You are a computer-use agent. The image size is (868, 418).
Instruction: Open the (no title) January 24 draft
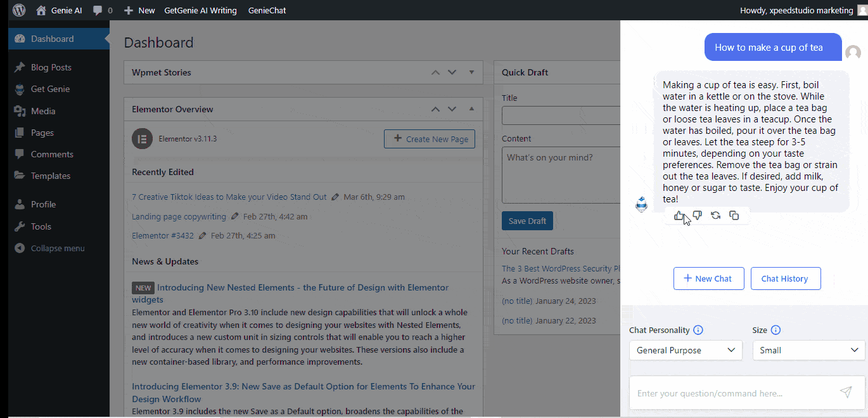click(x=517, y=301)
